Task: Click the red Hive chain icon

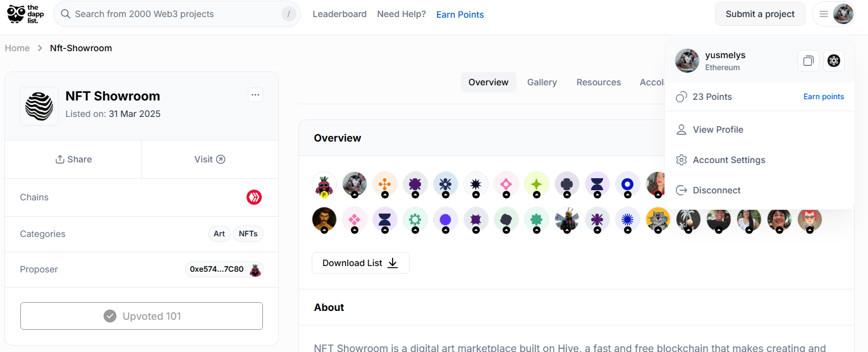Action: 254,197
